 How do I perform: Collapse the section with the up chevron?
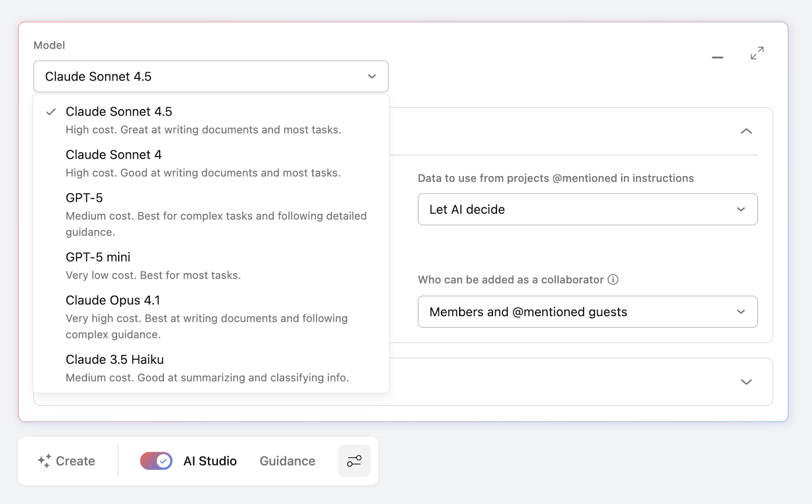746,131
